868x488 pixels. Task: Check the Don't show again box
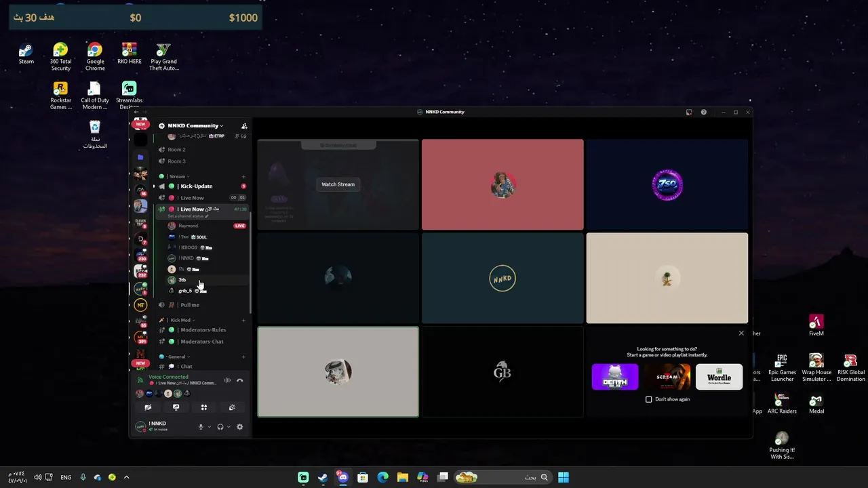click(649, 399)
